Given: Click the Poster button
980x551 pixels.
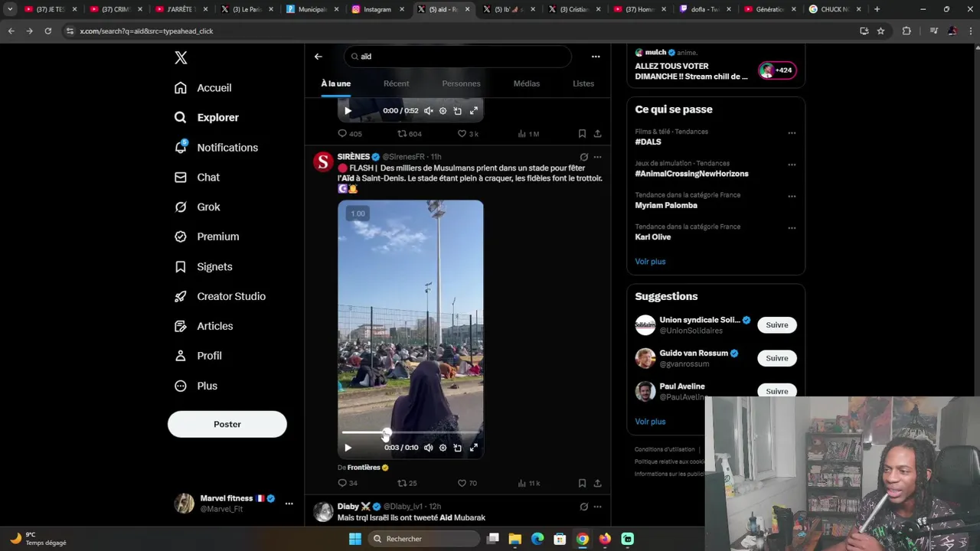Looking at the screenshot, I should (x=227, y=424).
